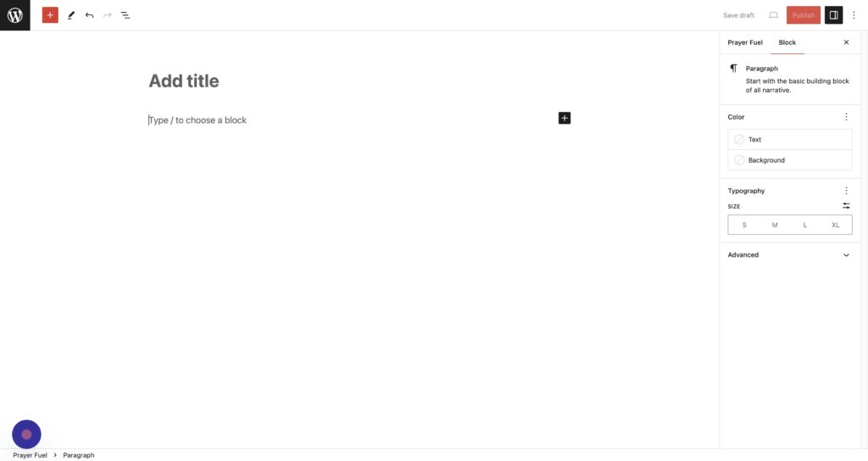Click the WordPress logo icon

point(15,15)
